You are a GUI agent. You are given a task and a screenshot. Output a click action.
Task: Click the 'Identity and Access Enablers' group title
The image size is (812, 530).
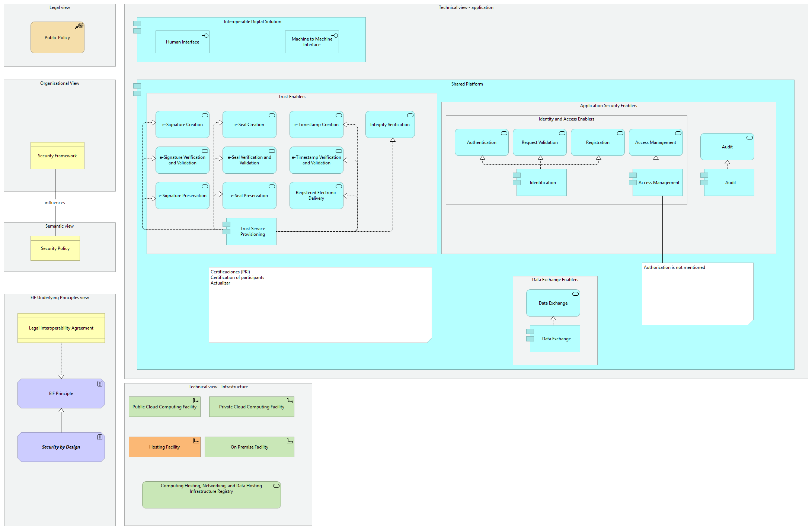(566, 119)
